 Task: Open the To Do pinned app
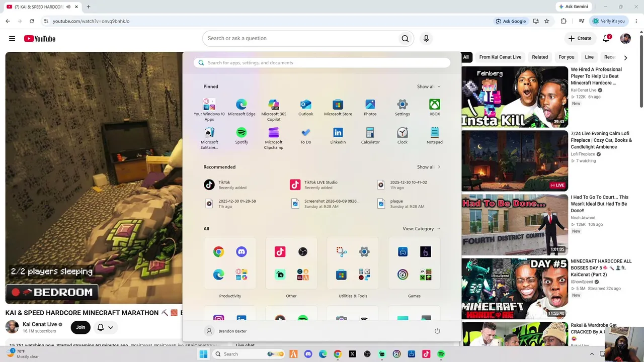coord(306,136)
